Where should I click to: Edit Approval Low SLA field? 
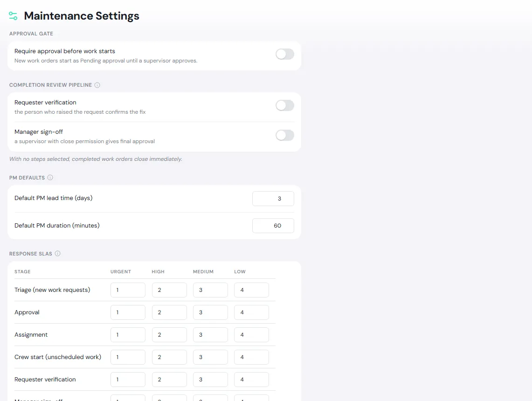251,312
